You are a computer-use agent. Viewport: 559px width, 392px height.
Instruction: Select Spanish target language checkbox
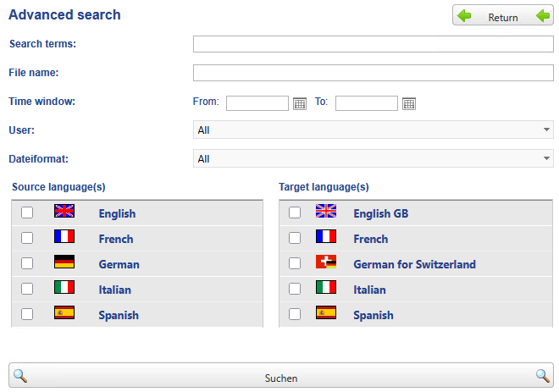coord(295,314)
